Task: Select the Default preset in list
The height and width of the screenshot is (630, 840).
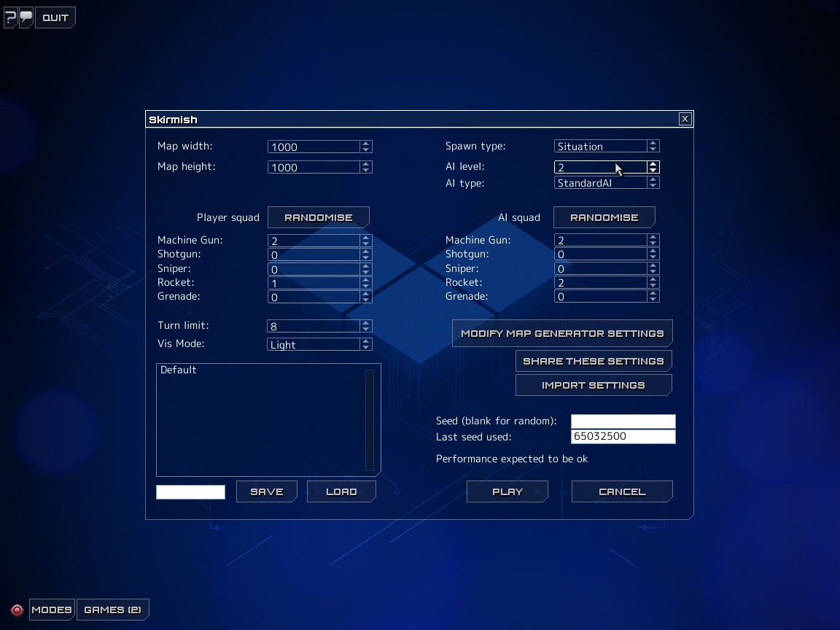Action: pos(179,370)
